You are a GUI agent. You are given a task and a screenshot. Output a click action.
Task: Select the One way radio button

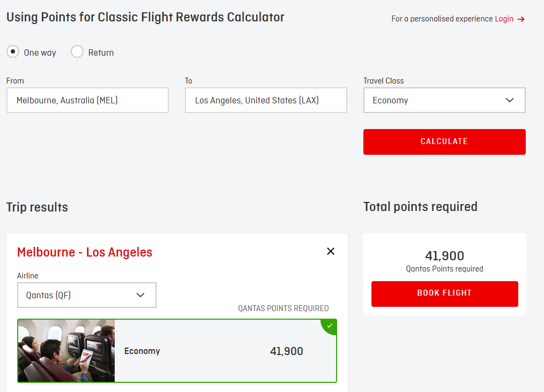(x=12, y=51)
